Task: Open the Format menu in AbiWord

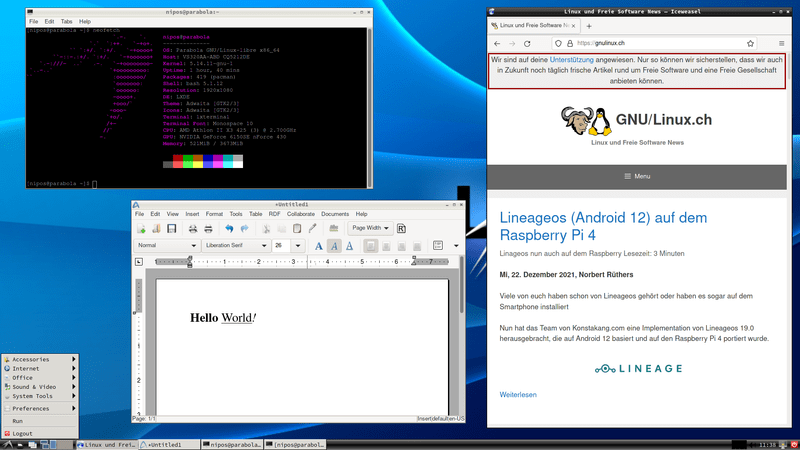Action: pyautogui.click(x=214, y=214)
